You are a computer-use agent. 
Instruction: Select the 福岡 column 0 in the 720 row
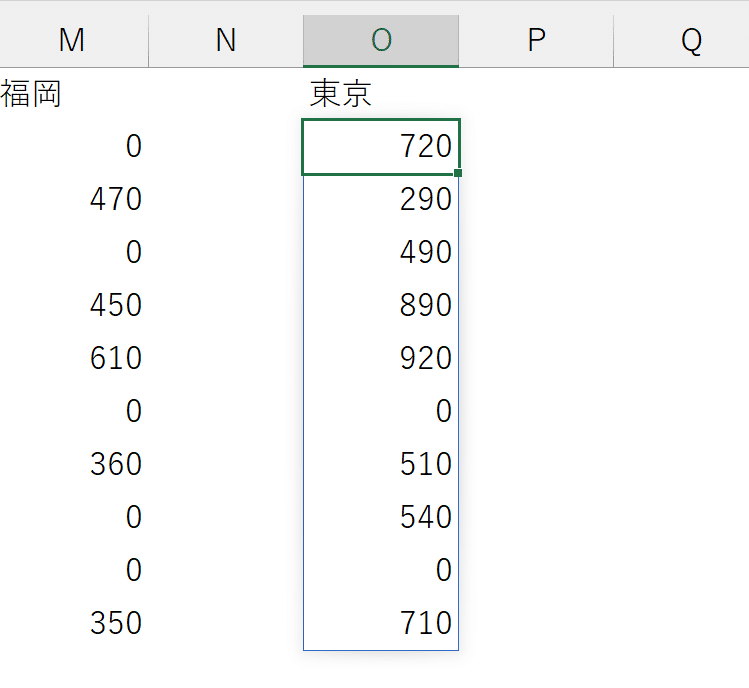click(x=74, y=147)
